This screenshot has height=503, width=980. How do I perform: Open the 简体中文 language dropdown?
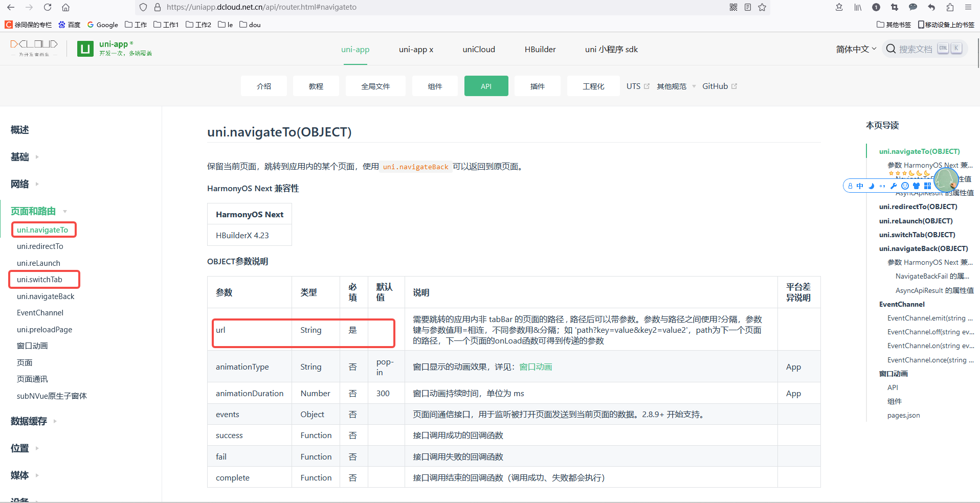(856, 49)
